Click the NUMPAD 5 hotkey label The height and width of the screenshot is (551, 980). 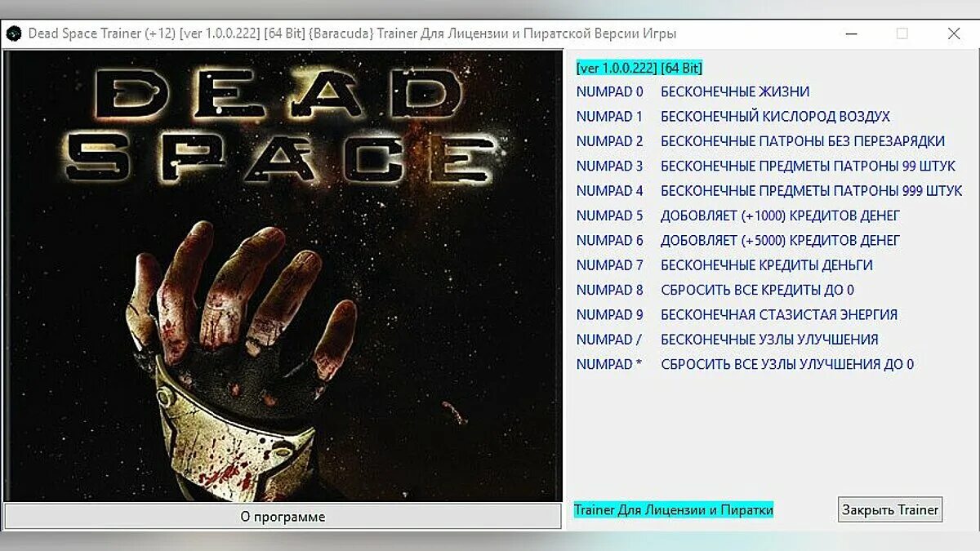point(610,216)
